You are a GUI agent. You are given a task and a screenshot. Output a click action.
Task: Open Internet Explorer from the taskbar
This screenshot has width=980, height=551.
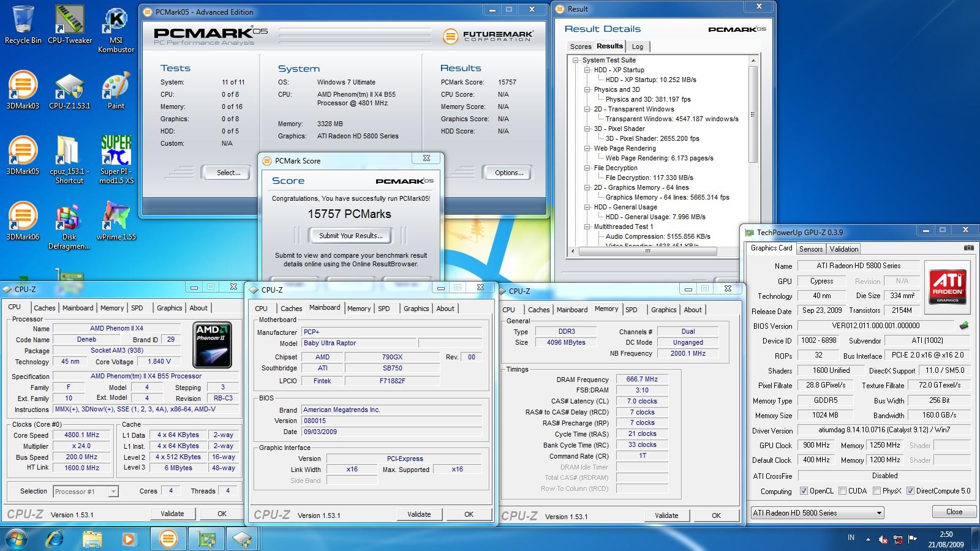(55, 539)
